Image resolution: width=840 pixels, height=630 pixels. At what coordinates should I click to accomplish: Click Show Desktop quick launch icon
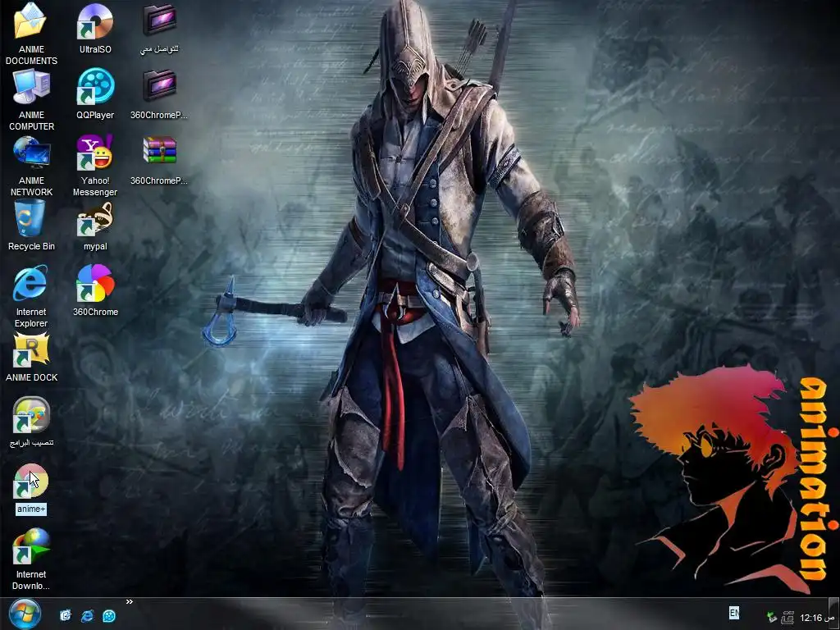tap(66, 615)
